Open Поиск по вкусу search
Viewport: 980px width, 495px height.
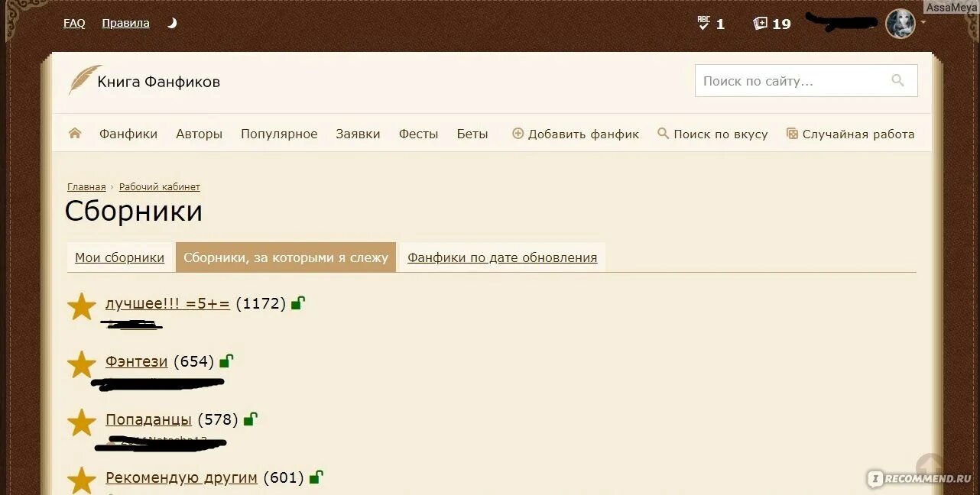712,134
